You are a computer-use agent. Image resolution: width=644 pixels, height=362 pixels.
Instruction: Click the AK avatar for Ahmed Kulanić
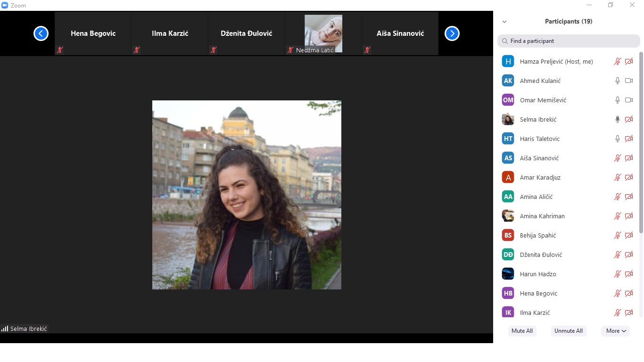point(508,81)
